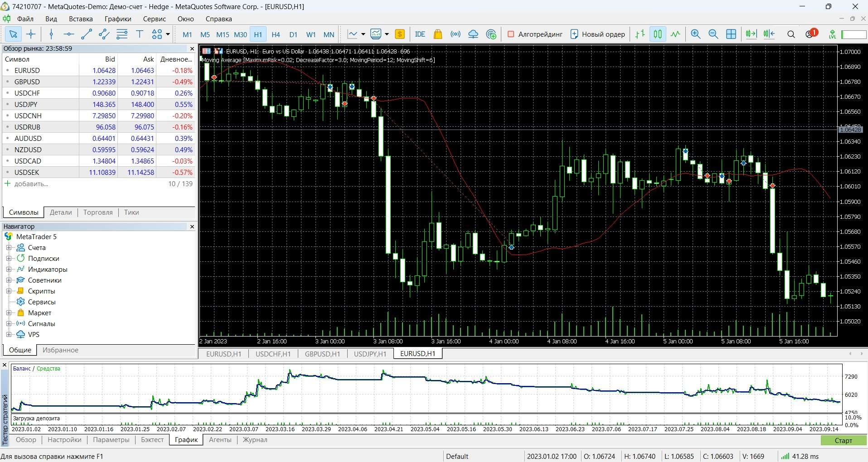Viewport: 868px width, 462px height.
Task: Open Избранное tab in Navigator
Action: (x=60, y=350)
